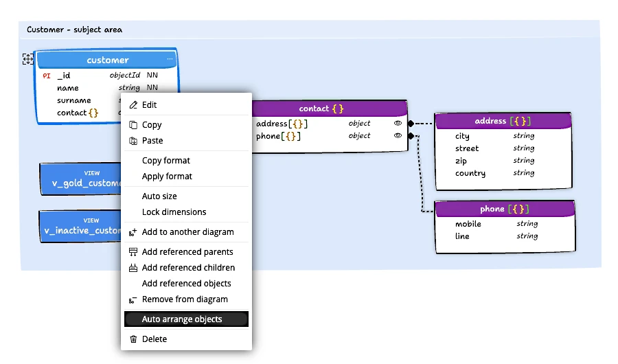618x364 pixels.
Task: Click Auto arrange objects
Action: pos(186,319)
